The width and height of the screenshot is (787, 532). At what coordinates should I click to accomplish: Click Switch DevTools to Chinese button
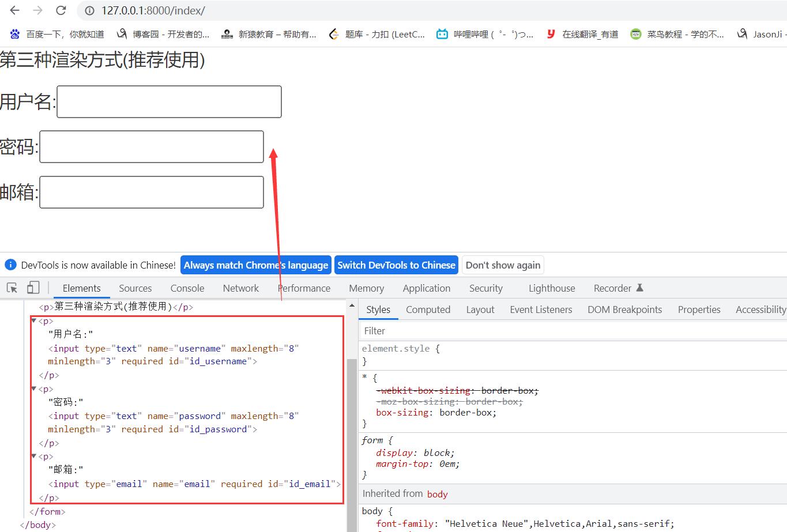point(396,265)
